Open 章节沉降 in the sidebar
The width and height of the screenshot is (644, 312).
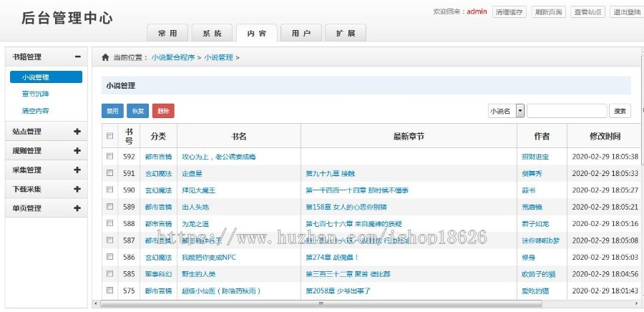35,94
